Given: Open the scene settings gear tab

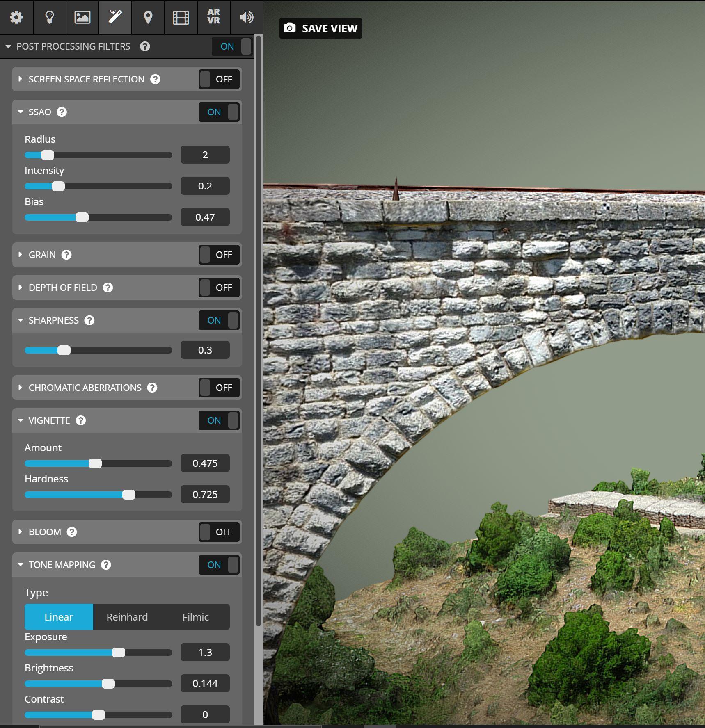Looking at the screenshot, I should click(x=16, y=17).
